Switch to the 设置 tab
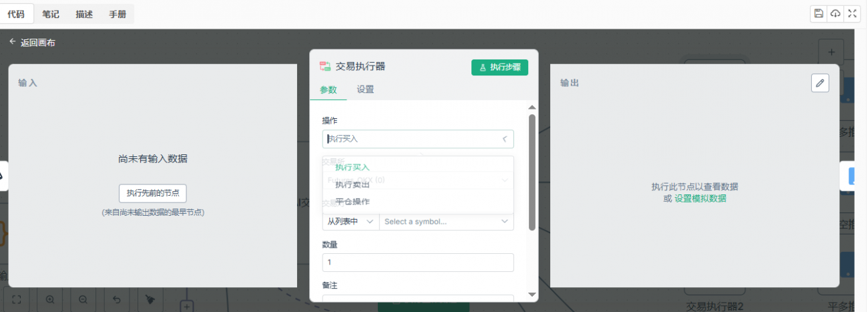This screenshot has height=312, width=868. (x=365, y=90)
